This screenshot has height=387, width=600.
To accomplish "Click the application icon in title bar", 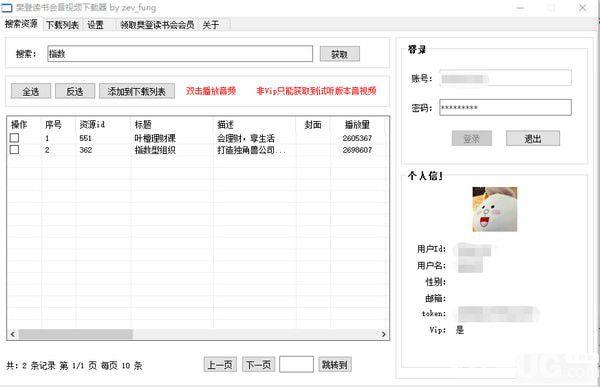I will pos(7,8).
